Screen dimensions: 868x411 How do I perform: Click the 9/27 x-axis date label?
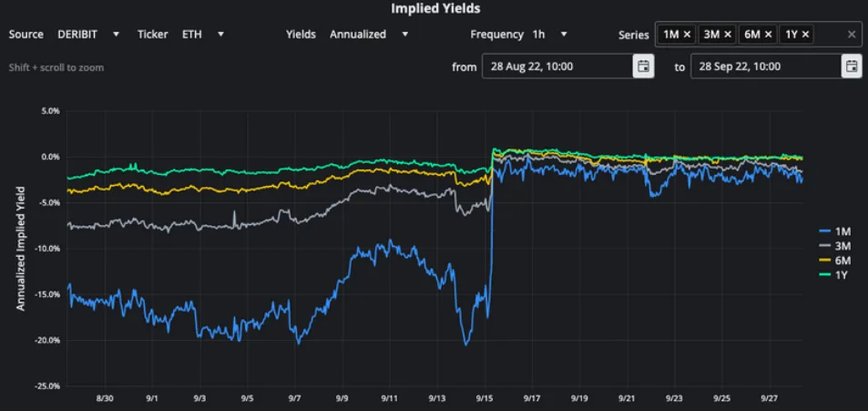(770, 397)
